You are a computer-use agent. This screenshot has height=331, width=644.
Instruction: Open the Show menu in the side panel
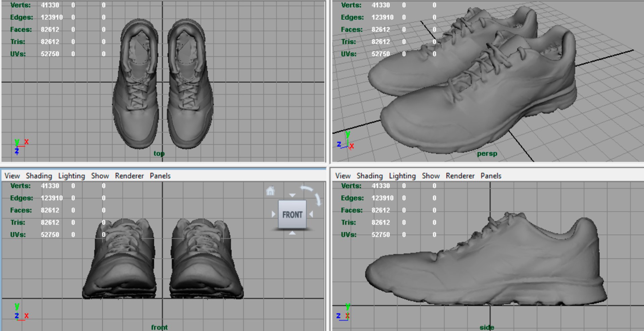pos(431,176)
